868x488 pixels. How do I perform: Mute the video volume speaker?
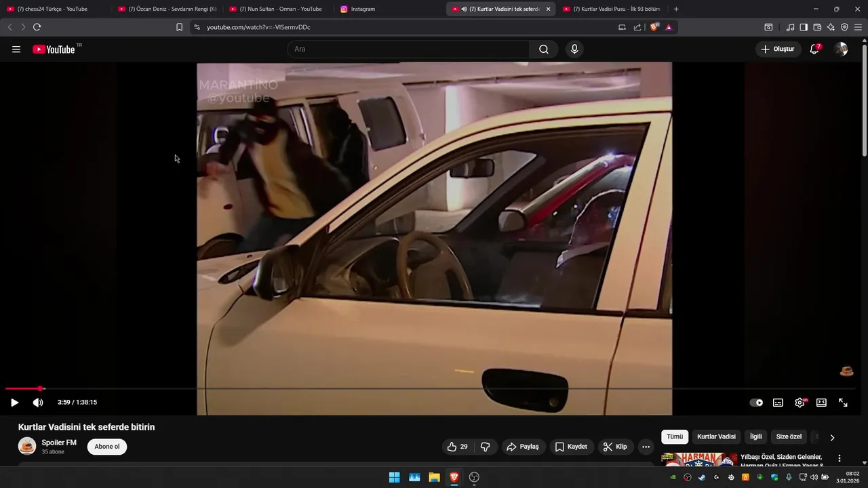[38, 403]
